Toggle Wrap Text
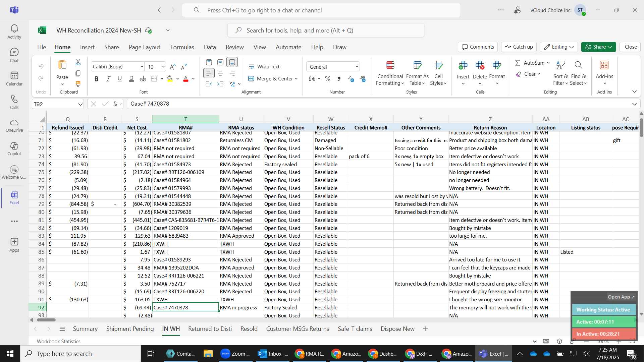Screen dimensions: 644x362 coord(264,67)
